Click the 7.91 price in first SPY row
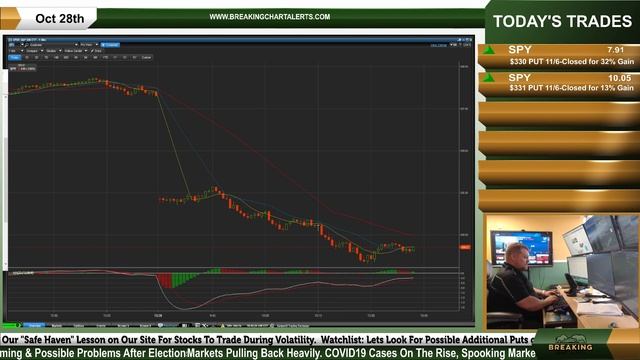 (x=615, y=50)
